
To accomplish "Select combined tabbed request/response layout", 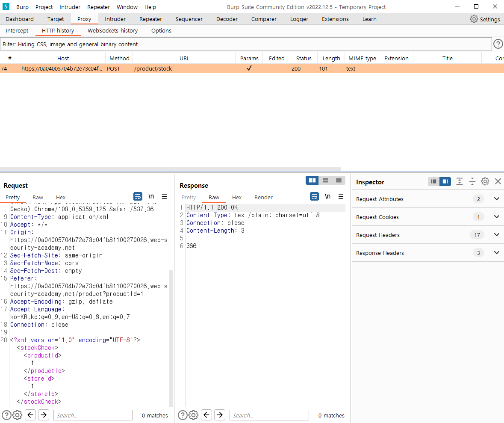I will 339,180.
